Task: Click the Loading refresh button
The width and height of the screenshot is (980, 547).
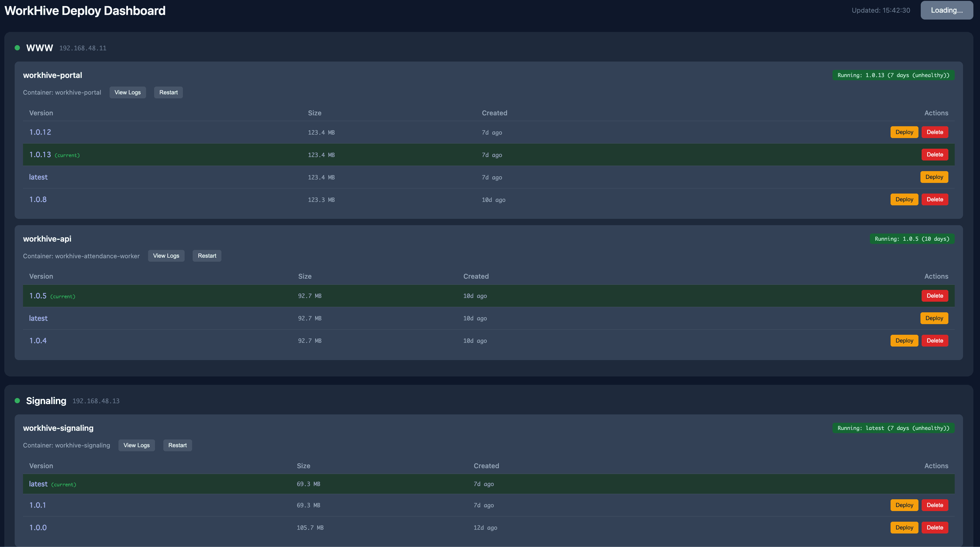Action: (x=946, y=10)
